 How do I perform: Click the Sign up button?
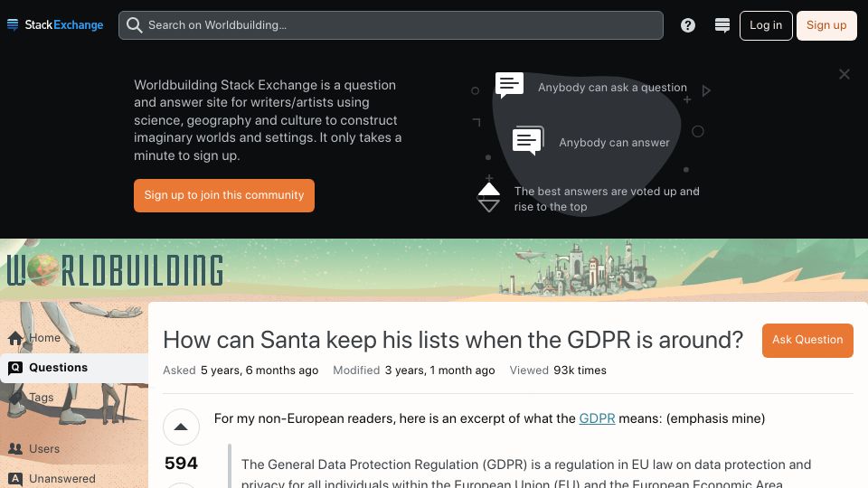pyautogui.click(x=826, y=25)
